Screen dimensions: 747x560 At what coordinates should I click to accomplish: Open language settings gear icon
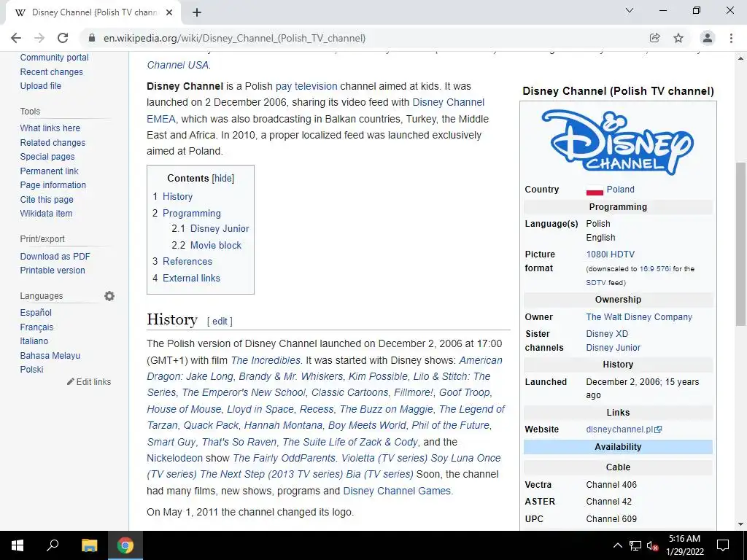coord(109,296)
